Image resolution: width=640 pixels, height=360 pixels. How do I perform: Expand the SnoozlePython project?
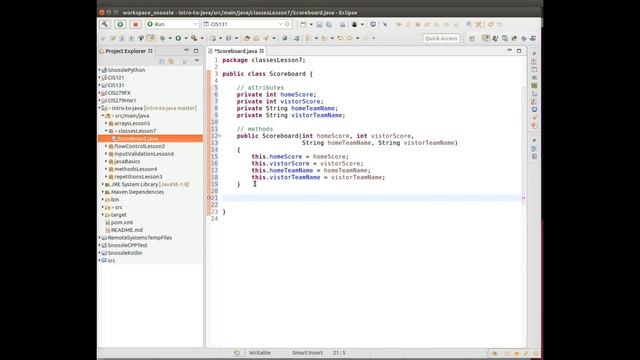click(x=100, y=70)
